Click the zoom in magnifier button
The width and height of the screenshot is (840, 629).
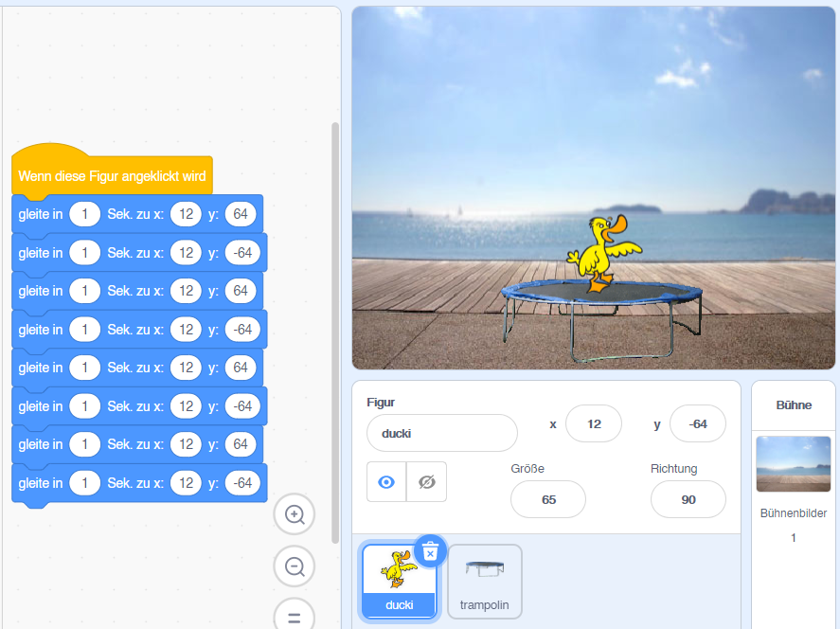295,514
